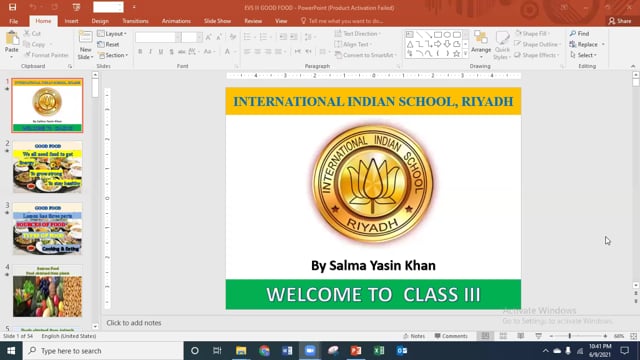Select slide 2 Good Food thumbnail
The width and height of the screenshot is (640, 360).
coord(47,167)
